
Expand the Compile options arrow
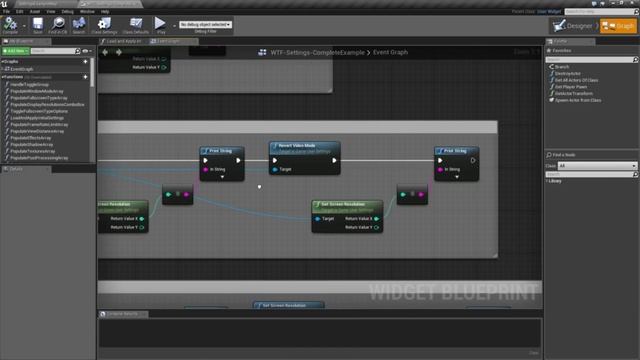tap(24, 26)
